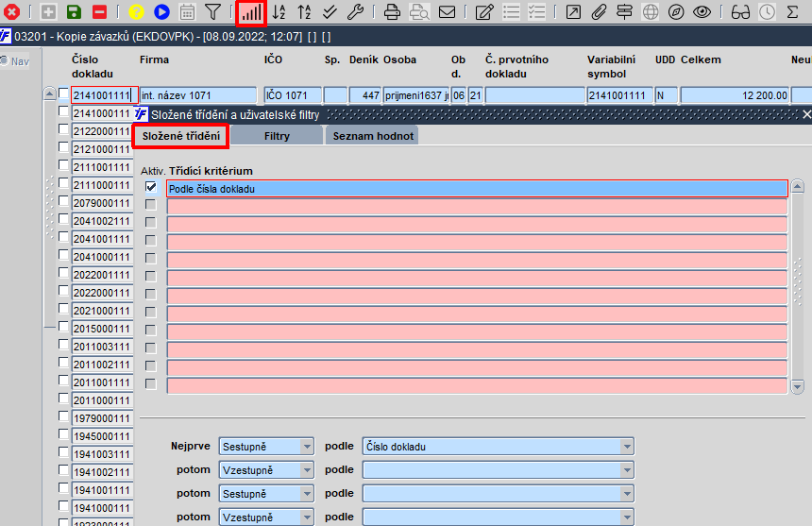Click the Celkem field showing 12 200.00
Image resolution: width=812 pixels, height=526 pixels.
pos(735,95)
